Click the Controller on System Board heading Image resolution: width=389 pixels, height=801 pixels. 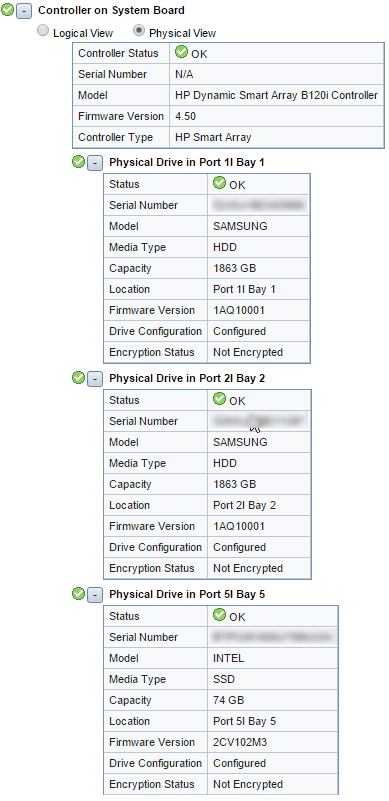pyautogui.click(x=111, y=10)
